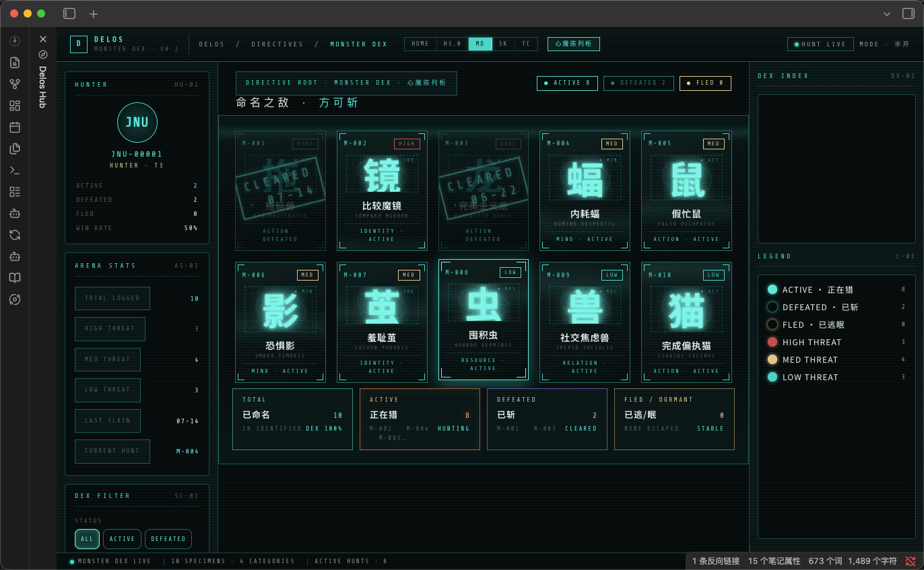Open the 比较魔镜 M-002 card
Image resolution: width=924 pixels, height=570 pixels.
coord(382,190)
